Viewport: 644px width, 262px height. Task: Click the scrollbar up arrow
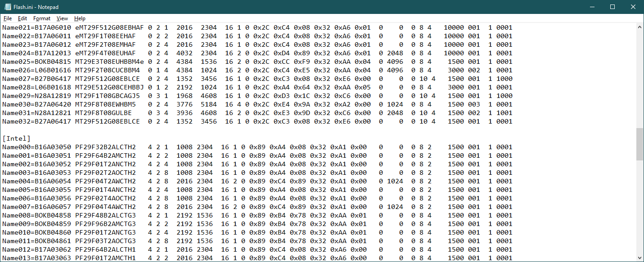pyautogui.click(x=639, y=27)
